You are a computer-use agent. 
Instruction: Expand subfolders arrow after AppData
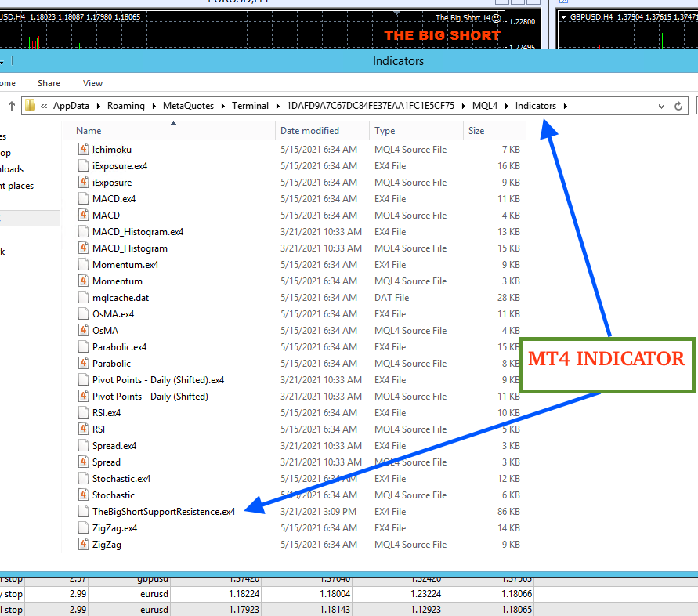[98, 106]
